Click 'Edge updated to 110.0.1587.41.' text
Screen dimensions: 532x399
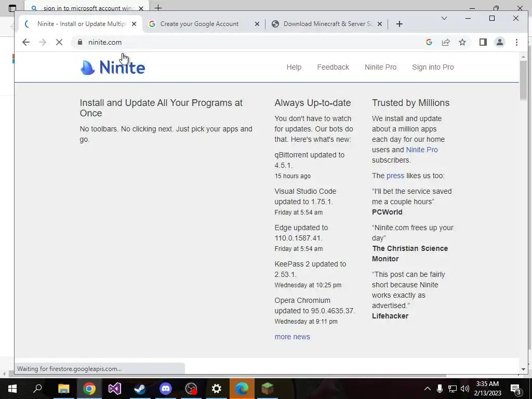point(301,233)
